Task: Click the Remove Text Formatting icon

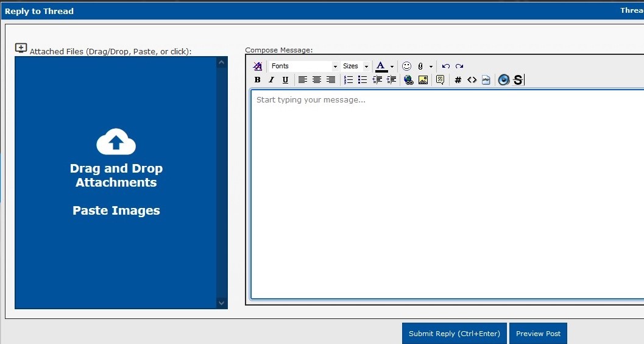Action: [258, 66]
